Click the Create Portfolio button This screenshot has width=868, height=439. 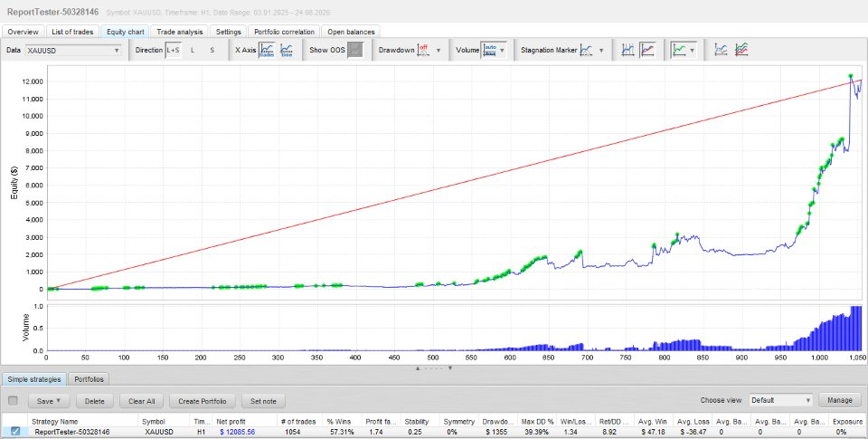[x=202, y=401]
